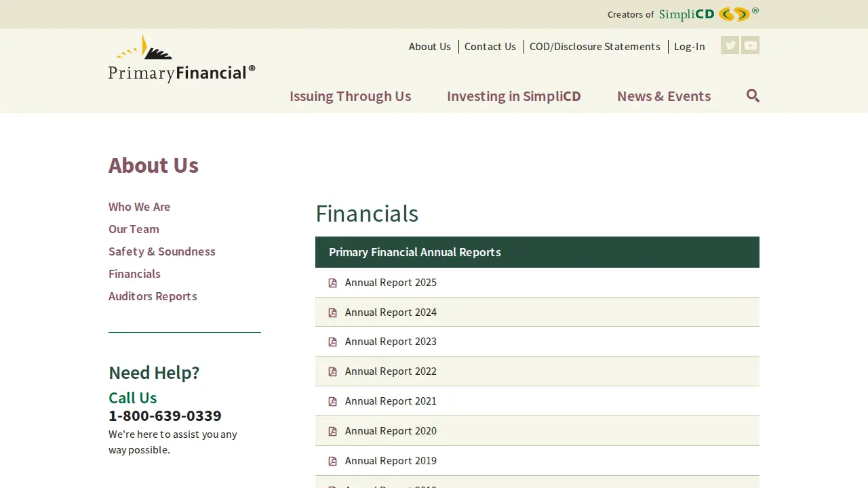Click the phone number 1-800-639-0339
This screenshot has height=488, width=868.
(x=165, y=415)
